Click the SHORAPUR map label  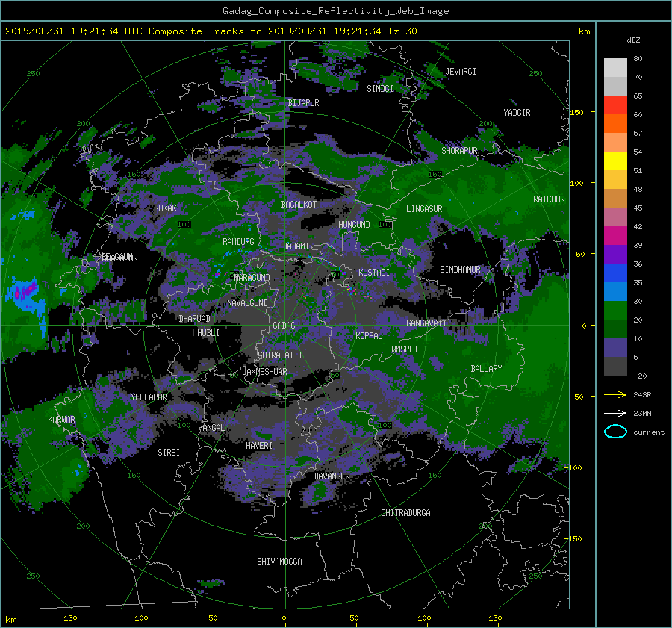pyautogui.click(x=459, y=151)
